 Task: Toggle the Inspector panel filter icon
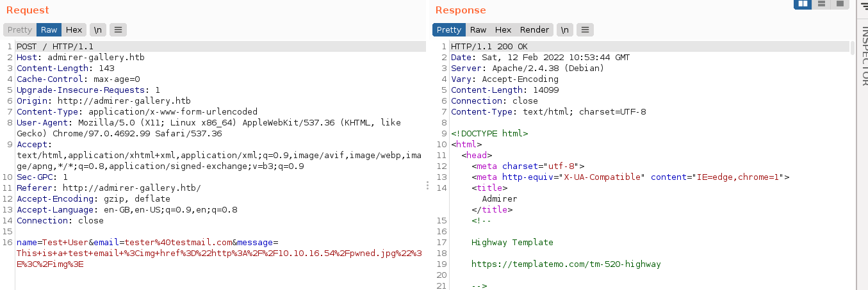862,6
